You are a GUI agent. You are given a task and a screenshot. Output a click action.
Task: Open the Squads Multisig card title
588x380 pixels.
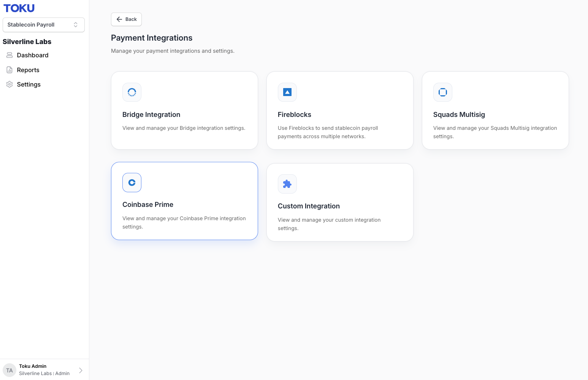(x=459, y=115)
